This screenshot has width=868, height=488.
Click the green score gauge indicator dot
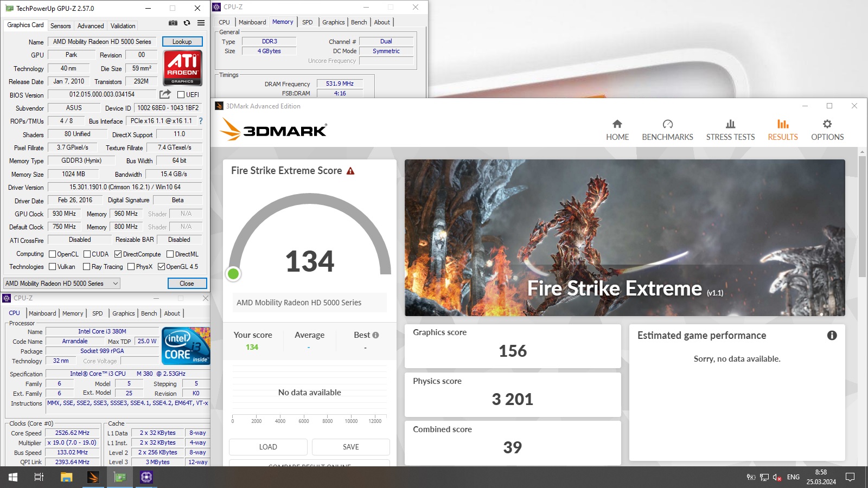(x=233, y=274)
